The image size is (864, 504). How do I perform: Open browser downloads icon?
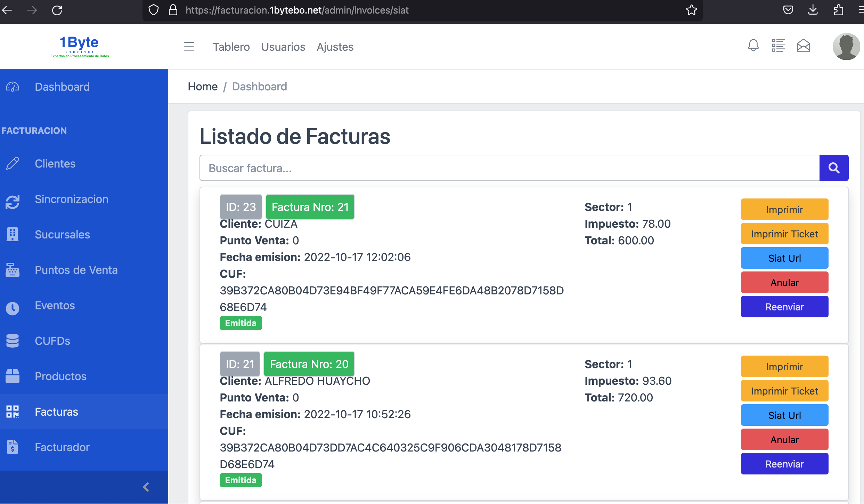(x=813, y=10)
